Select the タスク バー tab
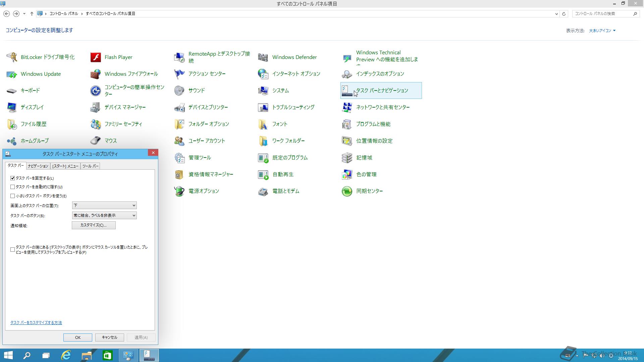 pos(15,166)
